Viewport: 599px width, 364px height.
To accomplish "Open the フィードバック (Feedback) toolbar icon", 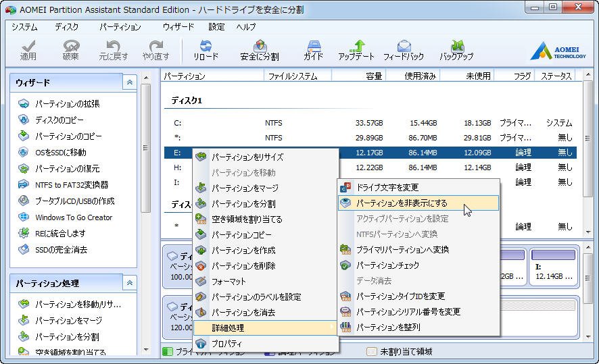I will 404,51.
